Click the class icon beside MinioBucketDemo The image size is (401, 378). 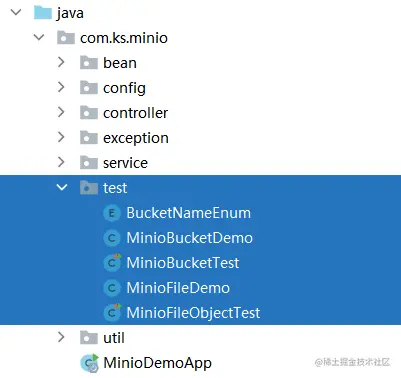pos(112,238)
